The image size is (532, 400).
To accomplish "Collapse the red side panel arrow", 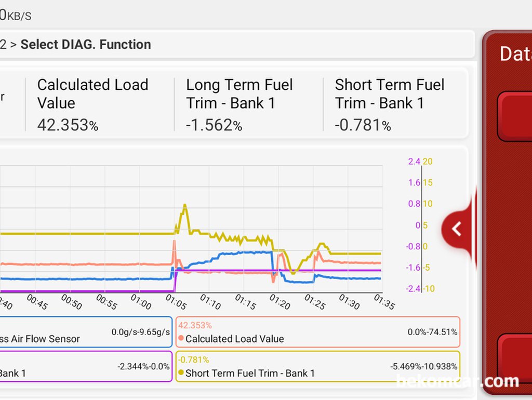I will tap(457, 229).
